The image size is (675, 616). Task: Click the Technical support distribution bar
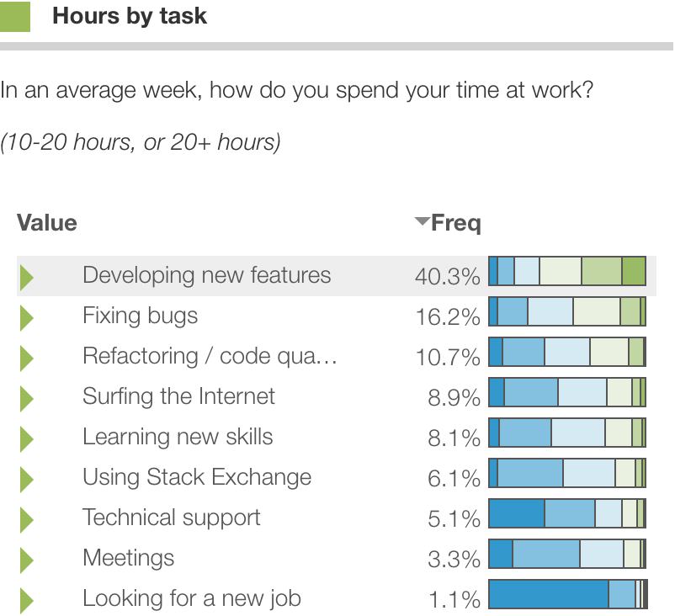566,513
